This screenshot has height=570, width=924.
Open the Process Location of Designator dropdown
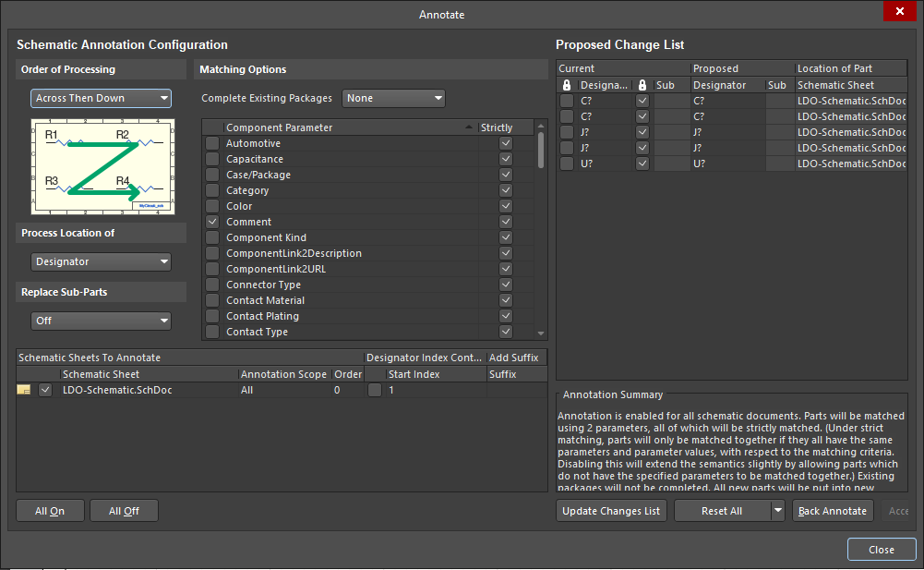pos(101,261)
